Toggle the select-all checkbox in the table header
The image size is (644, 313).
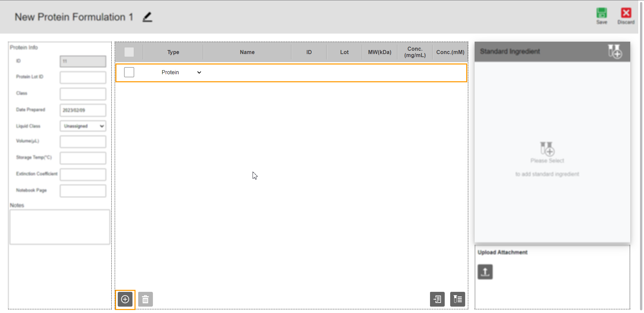coord(129,52)
